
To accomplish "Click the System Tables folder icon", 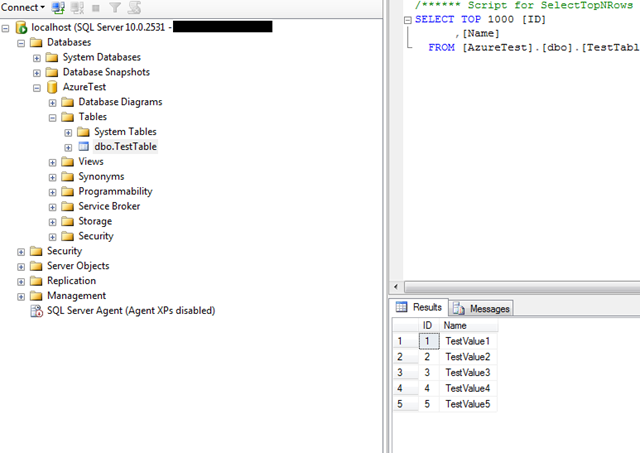I will (x=83, y=132).
